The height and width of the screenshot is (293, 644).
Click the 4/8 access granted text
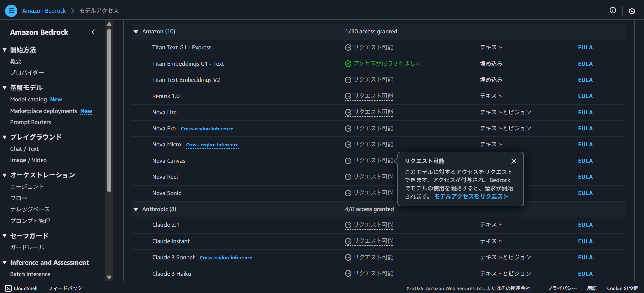(369, 209)
